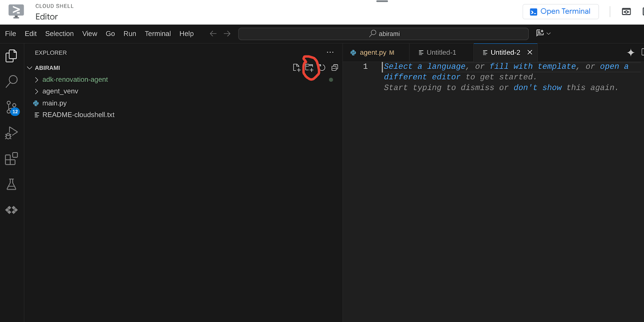Click the Open Terminal button

point(560,12)
